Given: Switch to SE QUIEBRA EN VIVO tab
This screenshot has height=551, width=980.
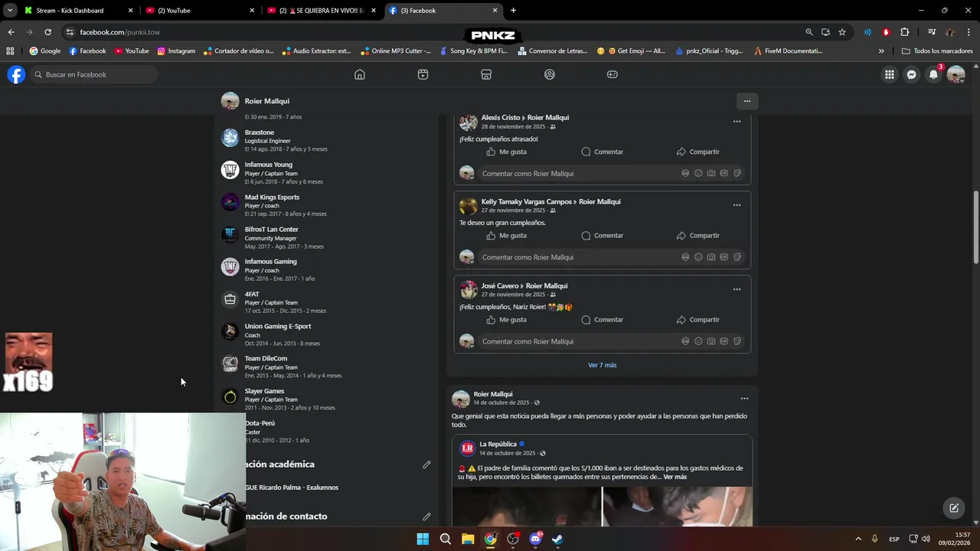Looking at the screenshot, I should click(322, 11).
